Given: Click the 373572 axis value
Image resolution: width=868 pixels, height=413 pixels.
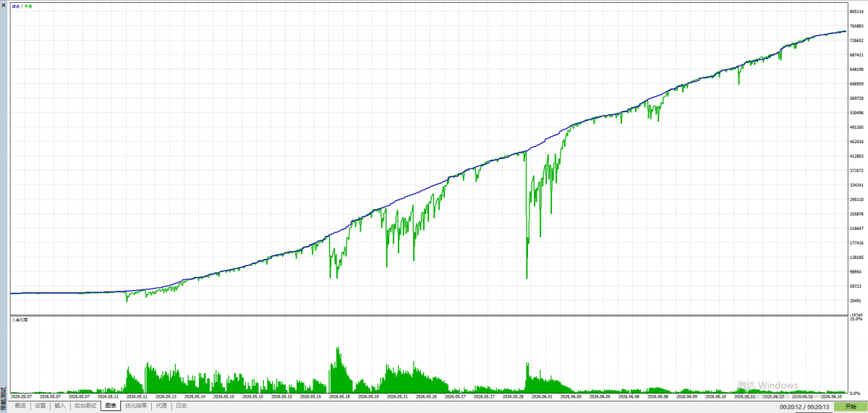Looking at the screenshot, I should [x=857, y=171].
